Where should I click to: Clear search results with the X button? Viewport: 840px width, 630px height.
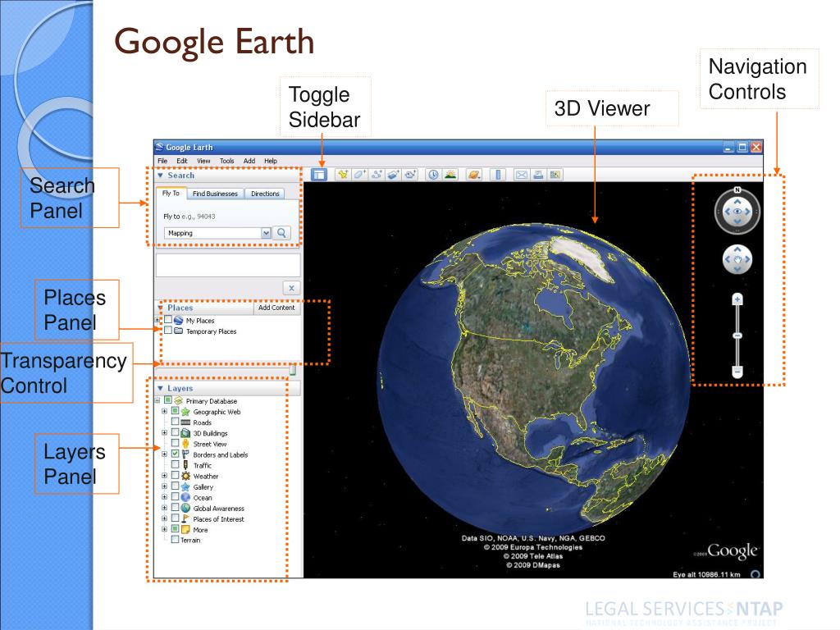[291, 288]
